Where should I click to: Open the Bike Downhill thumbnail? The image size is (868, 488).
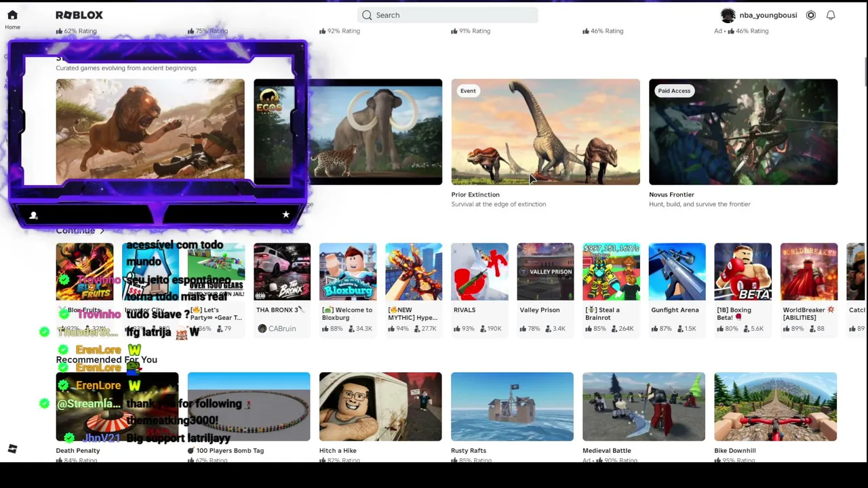click(x=775, y=407)
